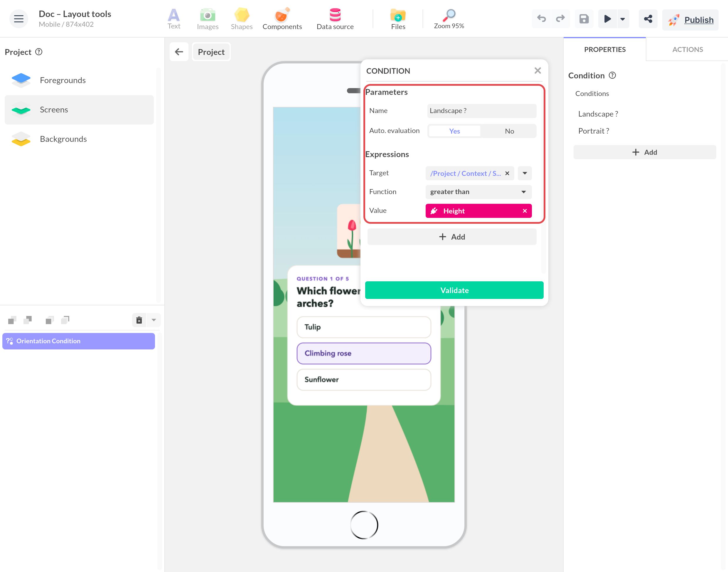Choose the Sunflower answer option
Screen dimensions: 728x572
(364, 380)
